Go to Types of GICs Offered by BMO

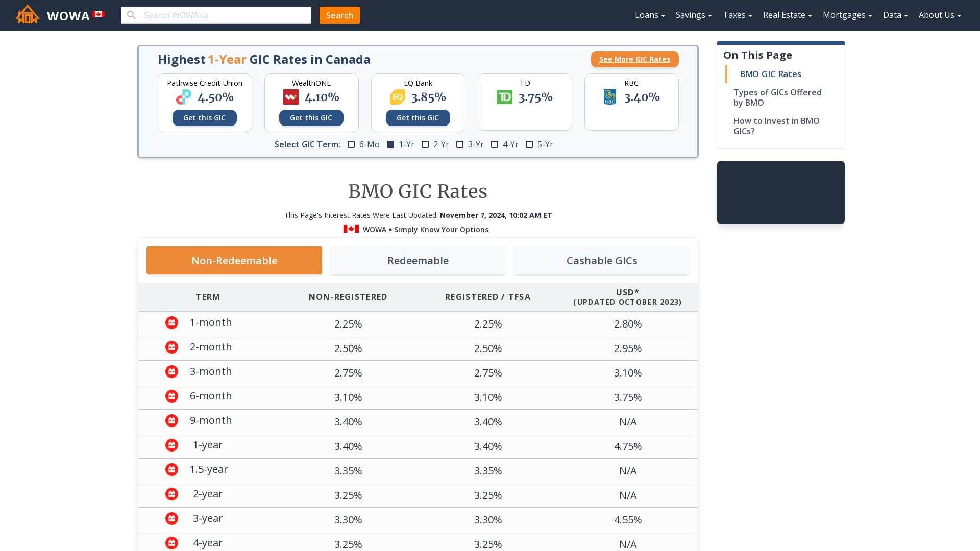[777, 97]
